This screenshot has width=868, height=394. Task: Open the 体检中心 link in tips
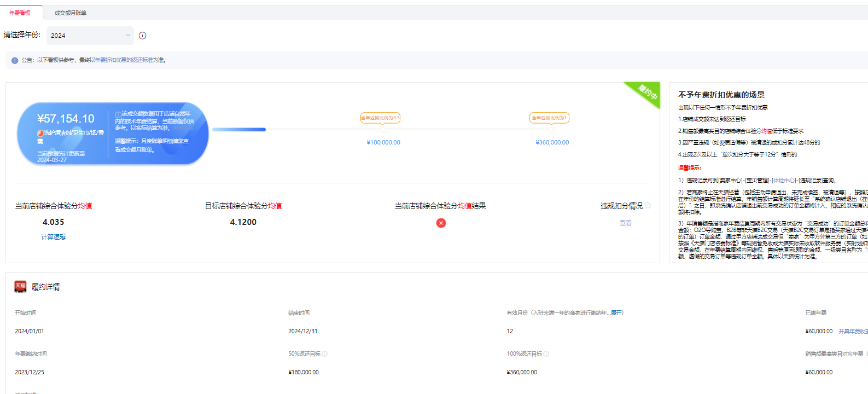(x=783, y=180)
